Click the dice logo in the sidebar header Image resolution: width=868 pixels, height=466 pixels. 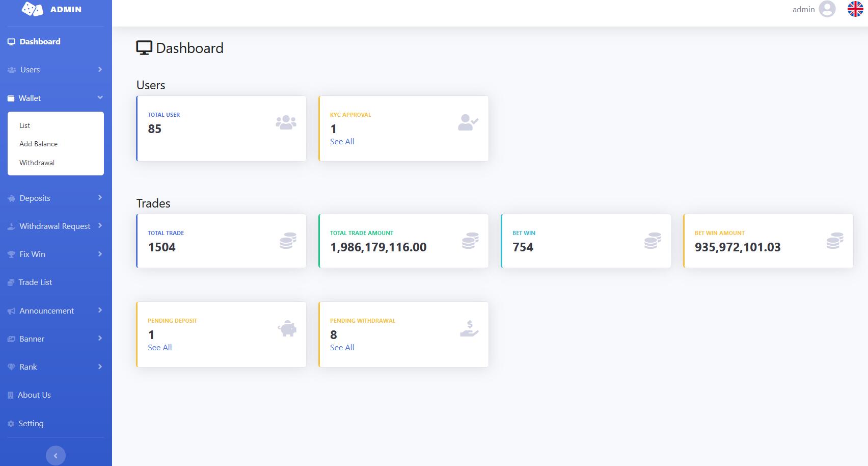[32, 9]
